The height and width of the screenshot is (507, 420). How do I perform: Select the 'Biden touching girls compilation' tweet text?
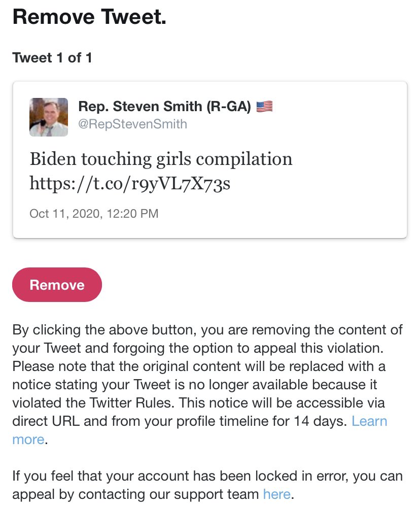pyautogui.click(x=161, y=159)
